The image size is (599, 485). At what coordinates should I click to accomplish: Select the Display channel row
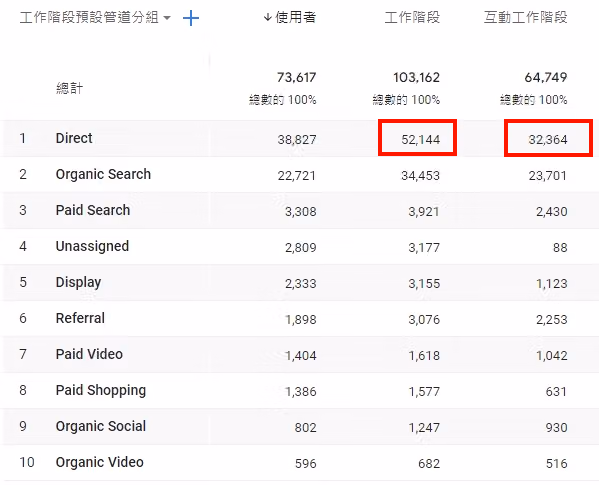tap(300, 283)
